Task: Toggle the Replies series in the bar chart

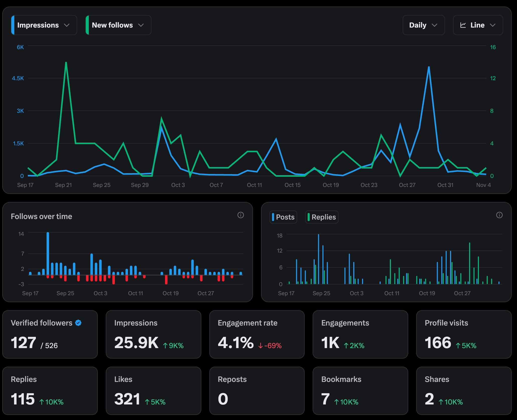Action: [322, 217]
